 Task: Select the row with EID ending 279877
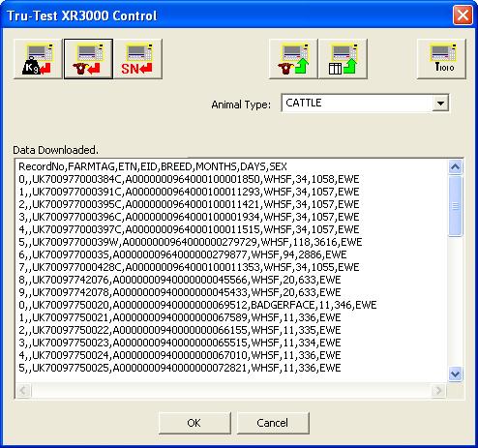click(x=183, y=254)
